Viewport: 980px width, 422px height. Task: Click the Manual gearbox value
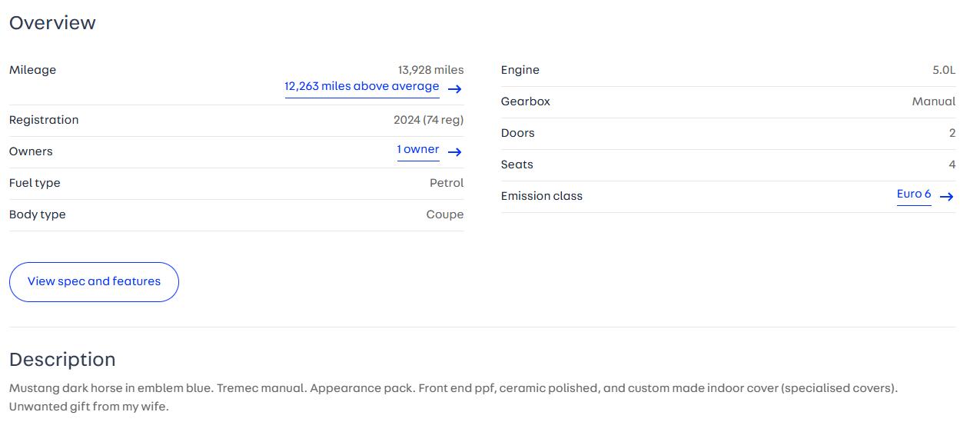click(x=934, y=101)
